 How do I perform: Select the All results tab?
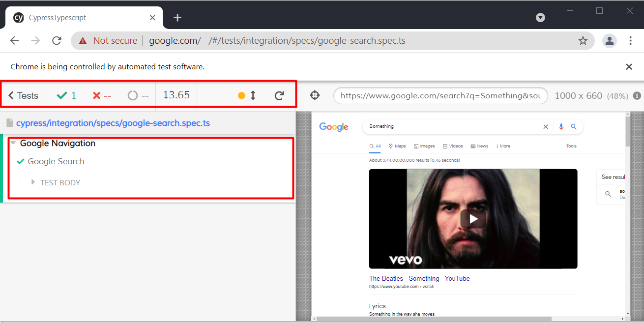[x=375, y=146]
